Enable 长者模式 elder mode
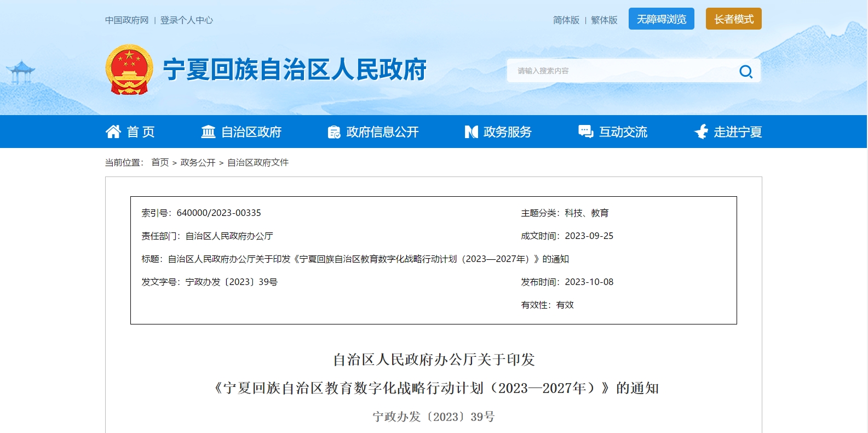 733,19
